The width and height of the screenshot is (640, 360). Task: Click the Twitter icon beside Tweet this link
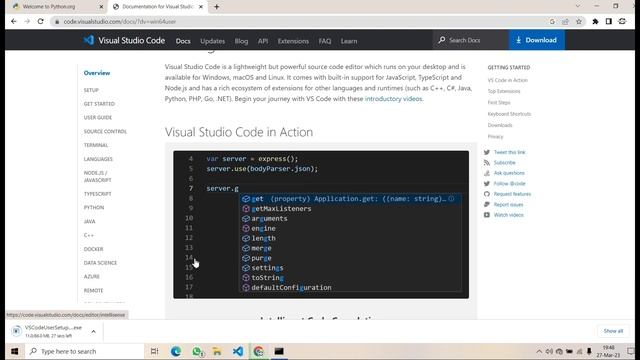(487, 152)
